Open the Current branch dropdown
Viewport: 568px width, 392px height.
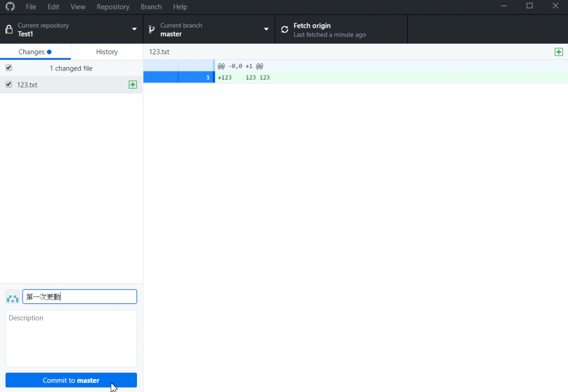[x=209, y=29]
